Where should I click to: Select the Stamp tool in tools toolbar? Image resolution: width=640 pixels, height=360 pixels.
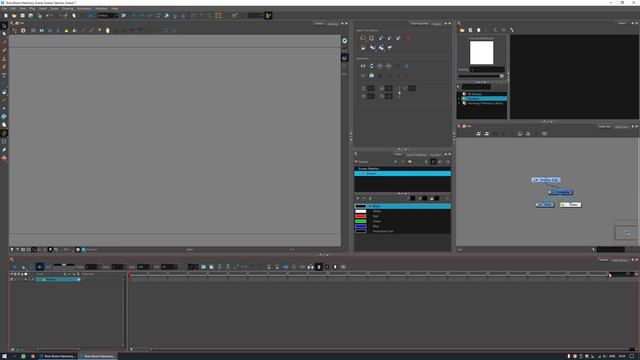tap(4, 58)
